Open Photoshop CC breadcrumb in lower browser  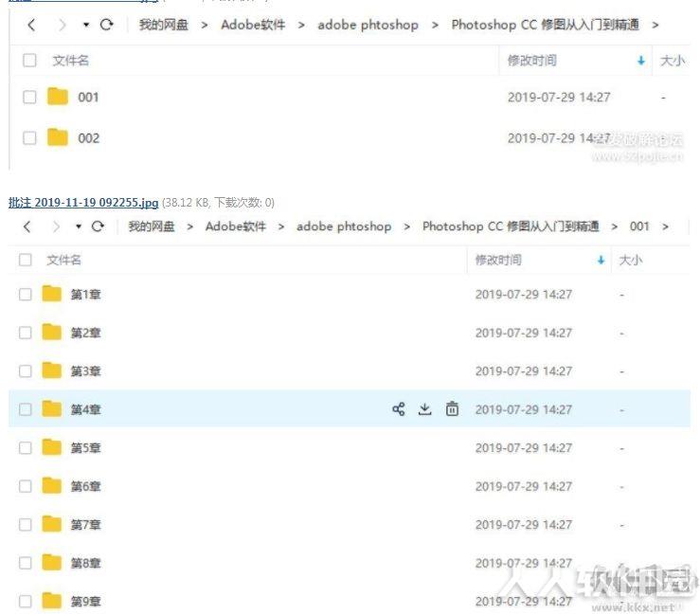click(511, 226)
